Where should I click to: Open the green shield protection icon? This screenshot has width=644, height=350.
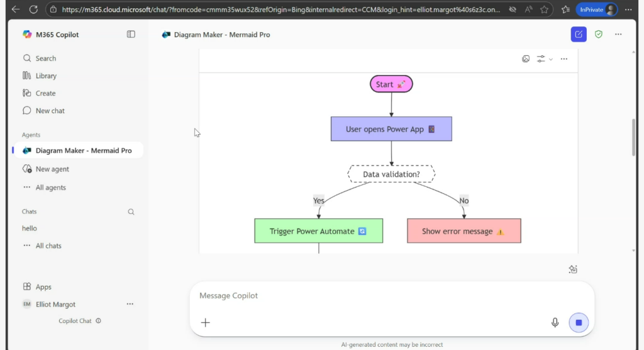point(599,35)
